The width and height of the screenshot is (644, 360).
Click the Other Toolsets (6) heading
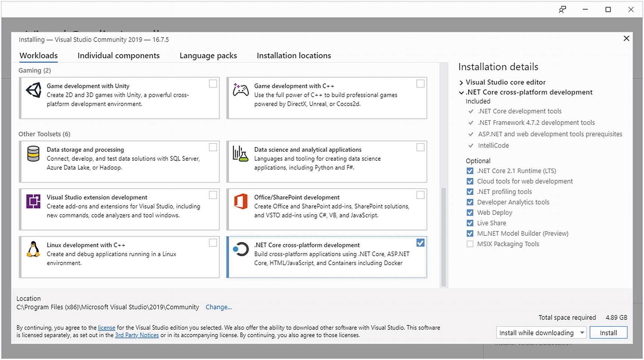pyautogui.click(x=44, y=134)
